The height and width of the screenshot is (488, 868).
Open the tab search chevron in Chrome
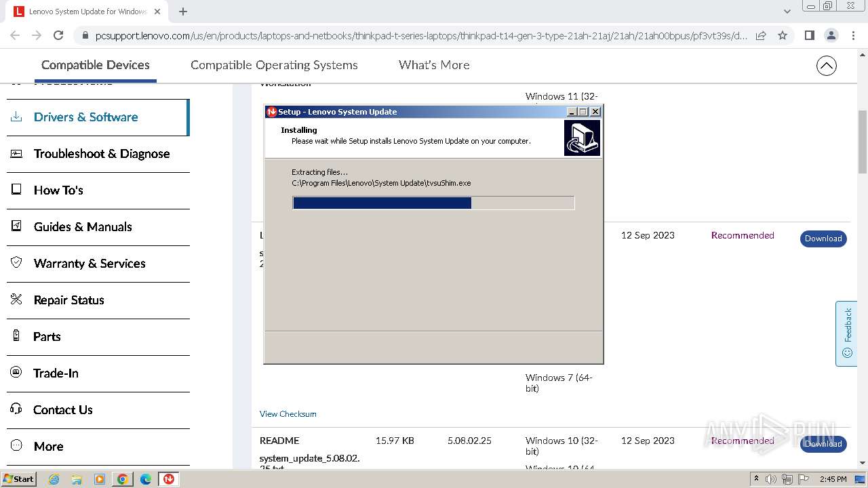pyautogui.click(x=787, y=12)
